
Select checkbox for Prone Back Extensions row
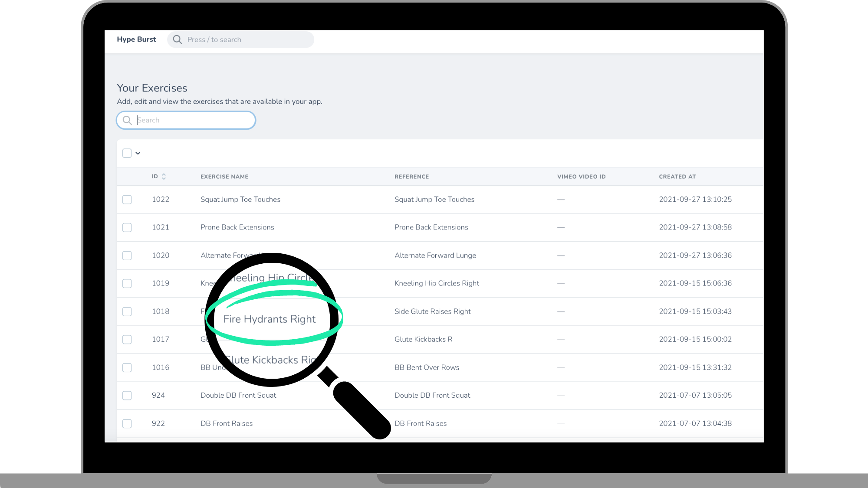[127, 227]
